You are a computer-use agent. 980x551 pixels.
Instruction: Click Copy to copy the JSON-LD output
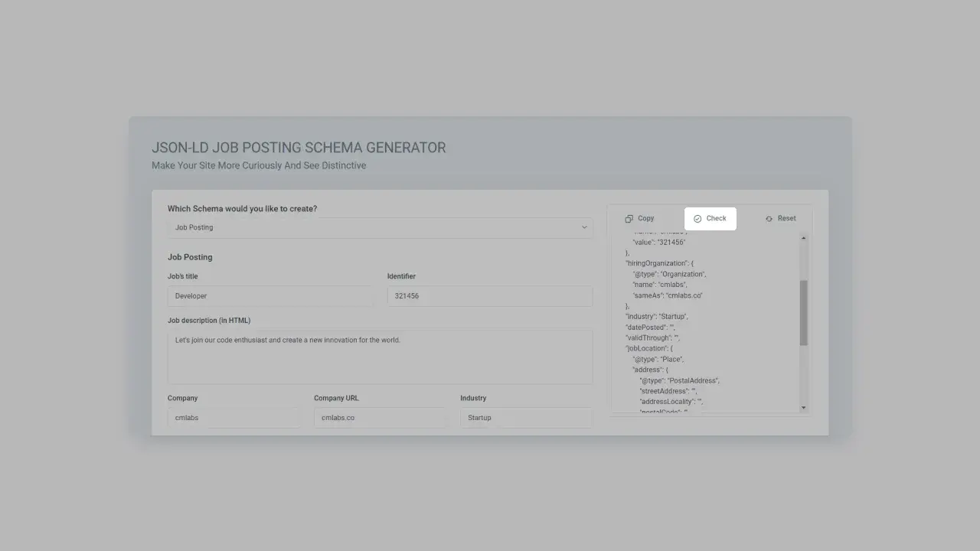(x=640, y=218)
